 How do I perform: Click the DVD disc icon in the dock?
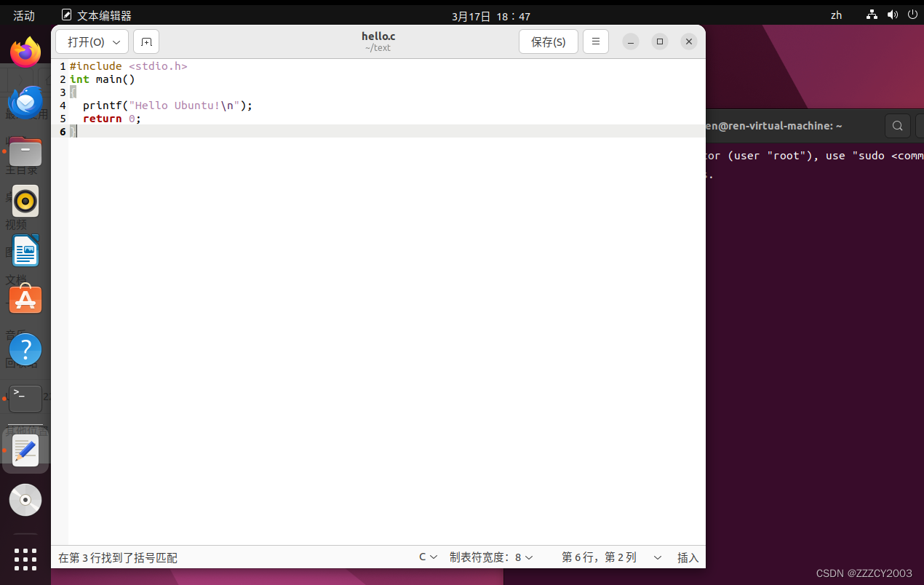25,500
